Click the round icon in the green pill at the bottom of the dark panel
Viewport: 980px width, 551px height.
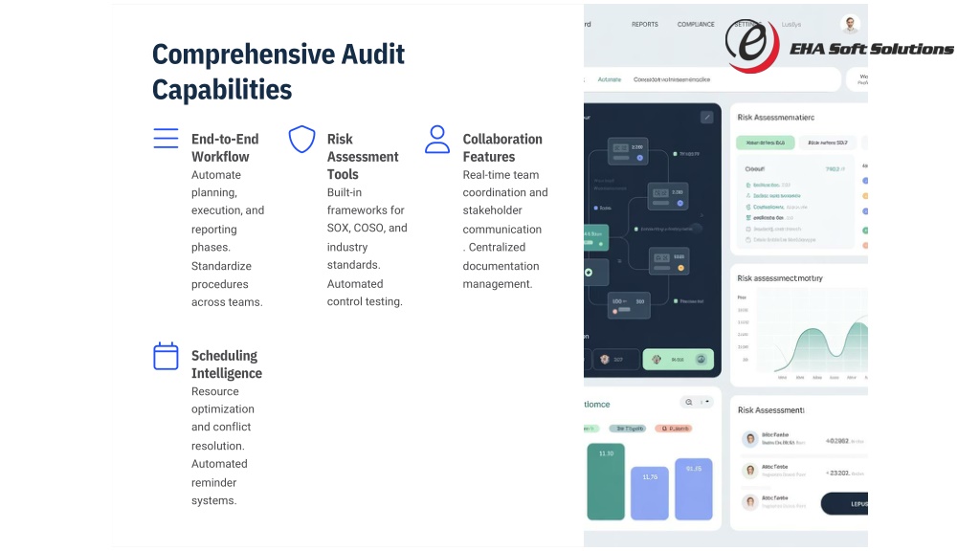[x=701, y=360]
